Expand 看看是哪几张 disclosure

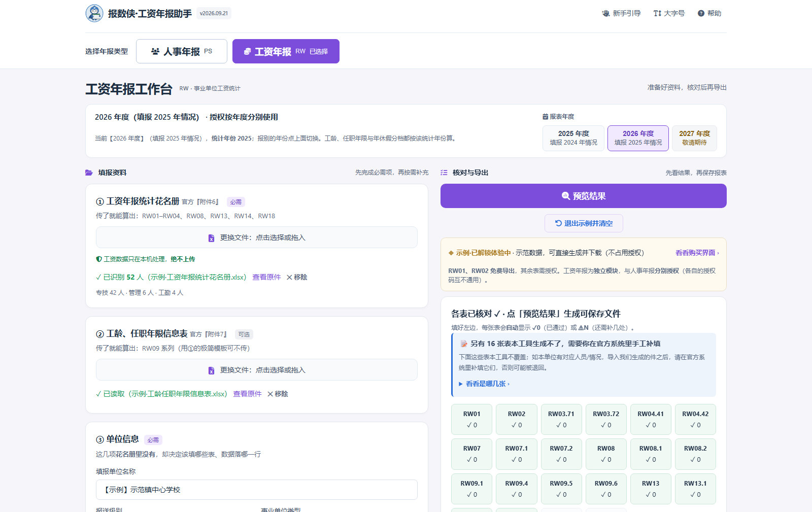[484, 384]
